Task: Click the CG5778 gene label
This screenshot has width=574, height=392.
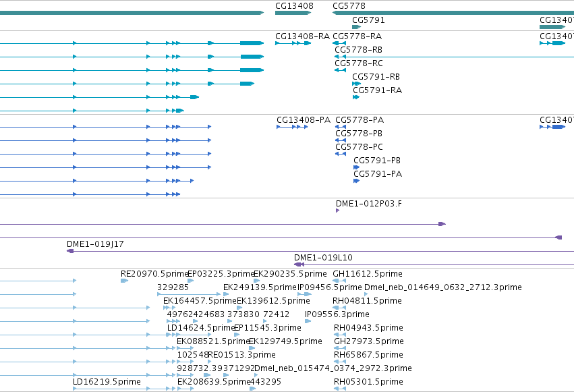Action: [x=349, y=6]
